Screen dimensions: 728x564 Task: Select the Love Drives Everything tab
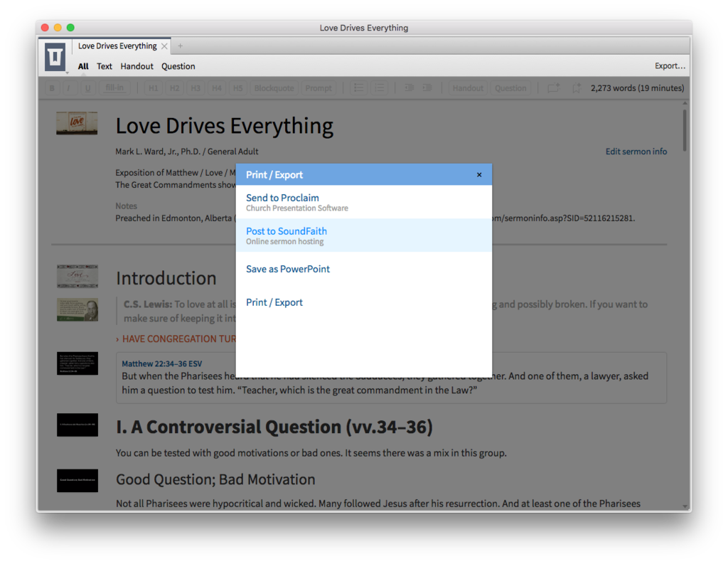point(117,46)
